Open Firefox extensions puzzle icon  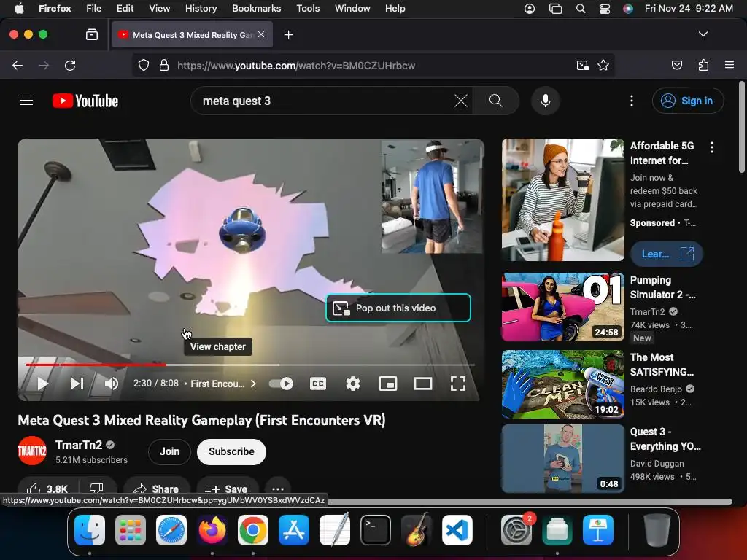703,65
